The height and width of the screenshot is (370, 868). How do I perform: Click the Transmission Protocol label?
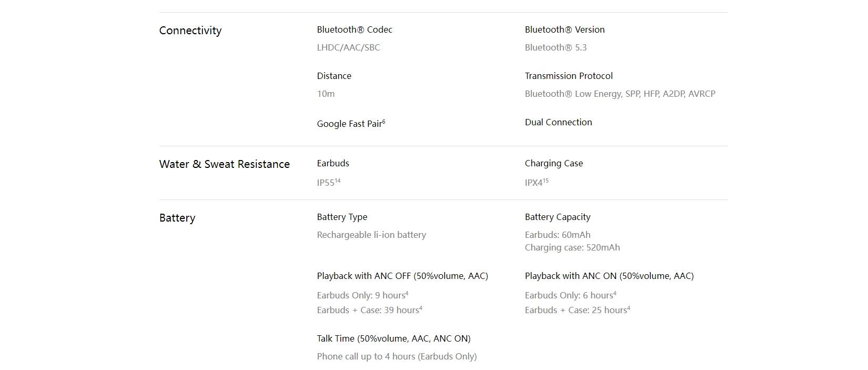tap(569, 76)
